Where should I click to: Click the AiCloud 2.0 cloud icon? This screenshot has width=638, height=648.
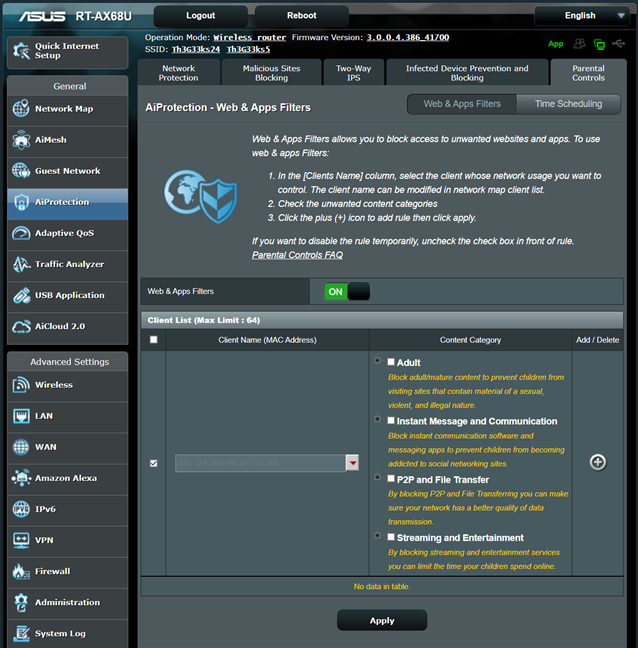(x=21, y=326)
